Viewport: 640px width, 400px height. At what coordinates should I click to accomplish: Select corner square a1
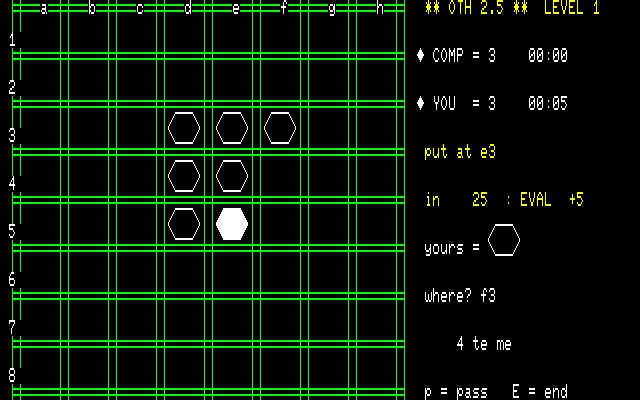tap(40, 32)
